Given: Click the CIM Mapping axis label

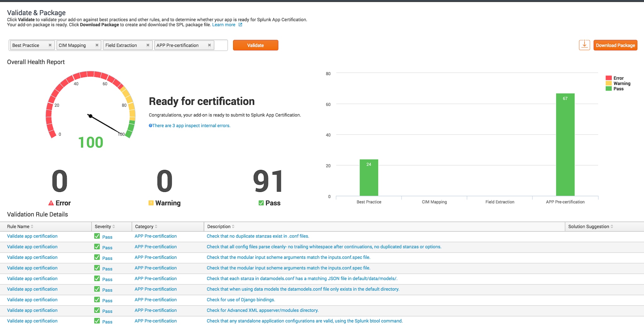Looking at the screenshot, I should (x=434, y=202).
